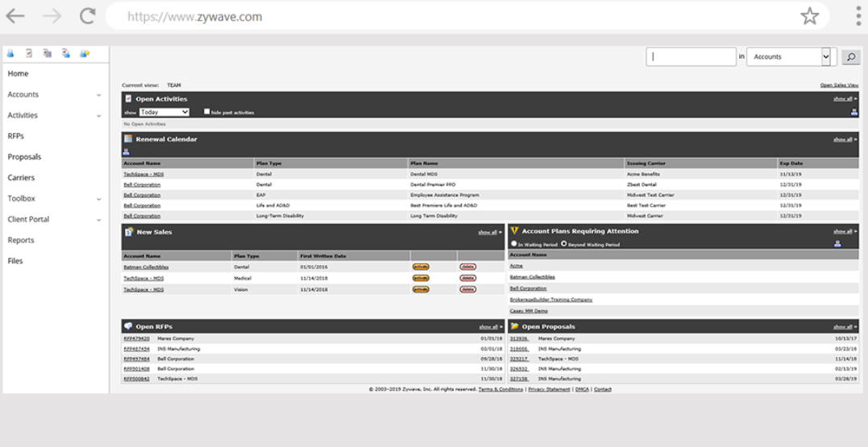
Task: Expand the Toolbox sidebar chevron
Action: pyautogui.click(x=99, y=199)
